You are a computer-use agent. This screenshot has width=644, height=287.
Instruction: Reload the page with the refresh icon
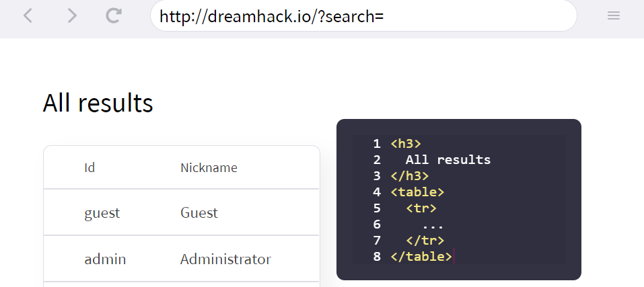point(114,15)
